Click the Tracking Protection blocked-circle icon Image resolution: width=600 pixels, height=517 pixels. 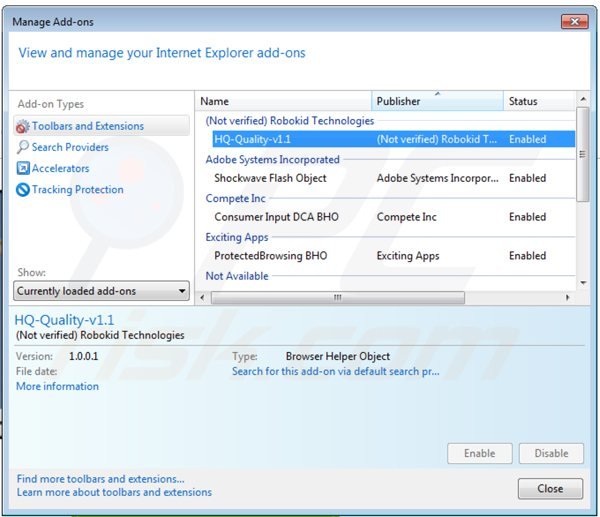pyautogui.click(x=23, y=189)
